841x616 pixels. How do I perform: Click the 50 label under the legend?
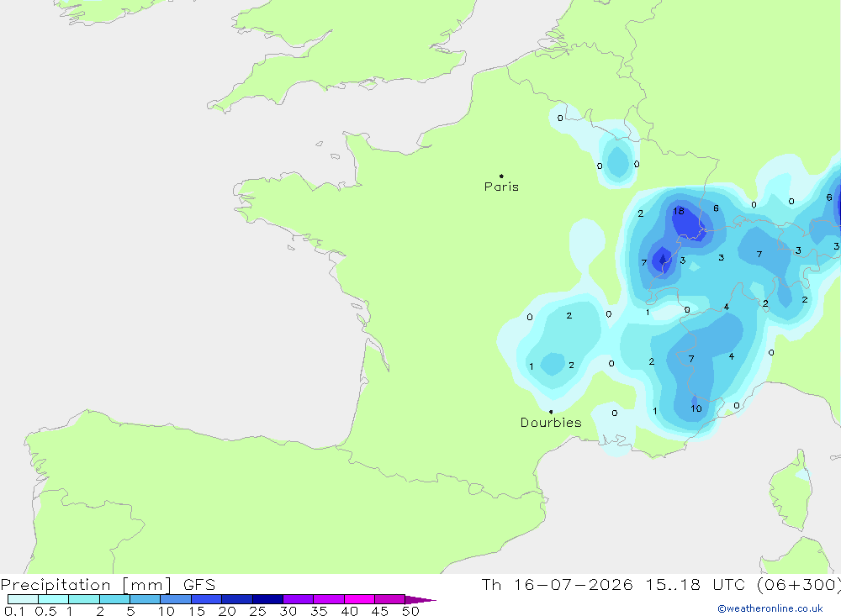[x=410, y=611]
